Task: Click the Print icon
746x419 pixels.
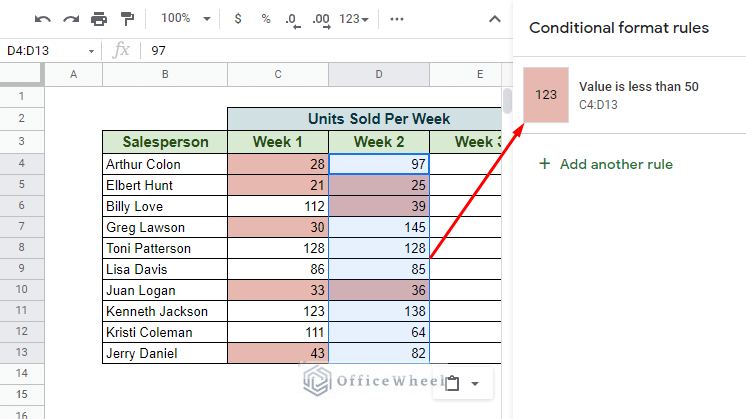Action: coord(98,19)
